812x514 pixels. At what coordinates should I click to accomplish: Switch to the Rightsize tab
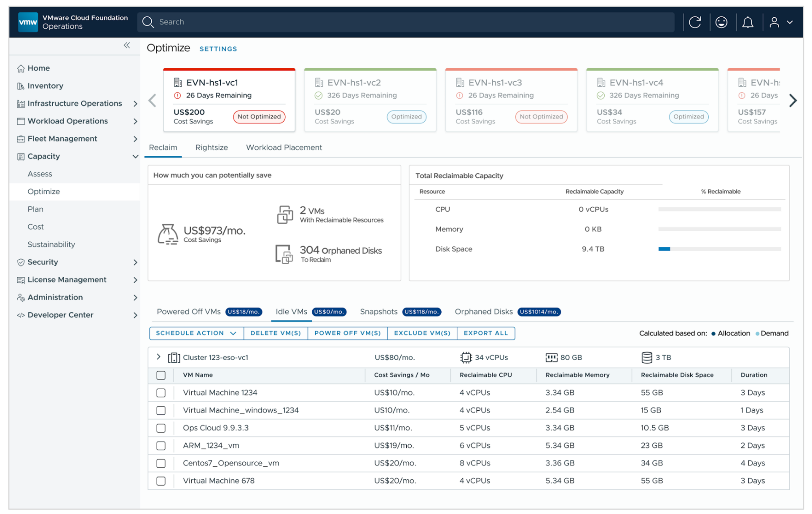point(212,147)
